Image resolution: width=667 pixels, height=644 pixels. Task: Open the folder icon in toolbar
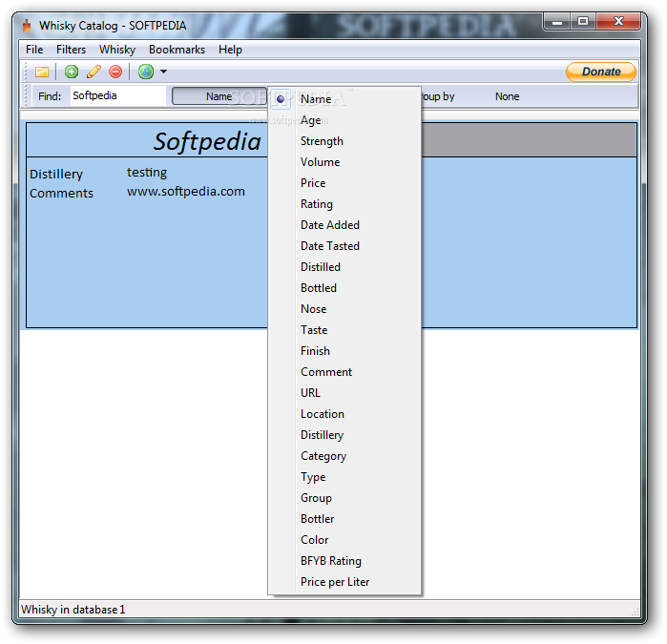click(x=42, y=72)
